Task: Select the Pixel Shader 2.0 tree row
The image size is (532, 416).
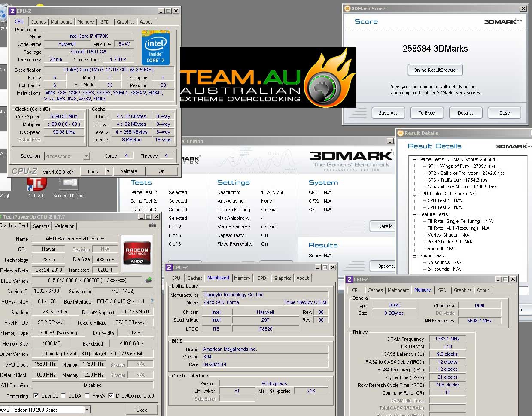Action: (x=450, y=242)
